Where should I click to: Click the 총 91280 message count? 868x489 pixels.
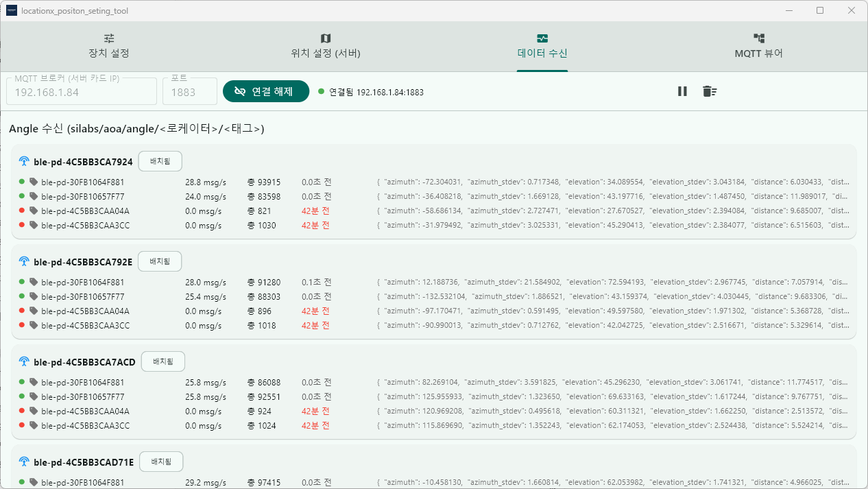(264, 283)
